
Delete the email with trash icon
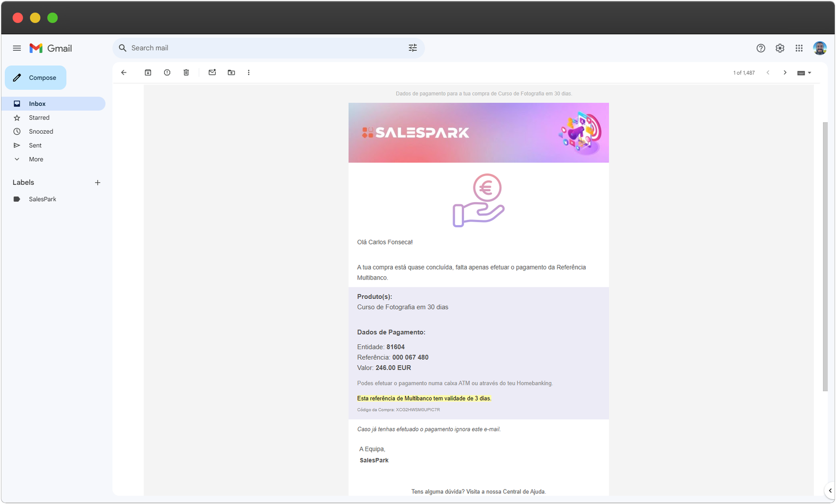[186, 73]
